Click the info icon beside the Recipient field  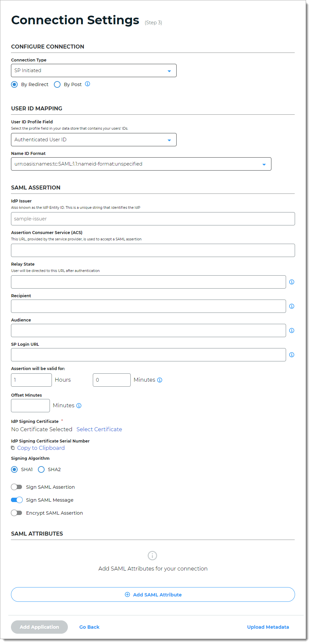click(291, 306)
